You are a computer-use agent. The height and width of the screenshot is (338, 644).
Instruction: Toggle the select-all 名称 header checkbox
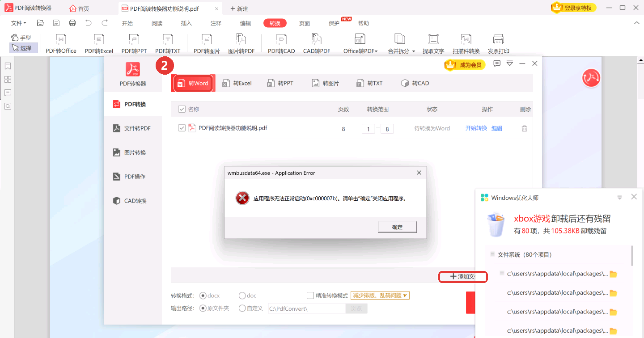[x=182, y=109]
